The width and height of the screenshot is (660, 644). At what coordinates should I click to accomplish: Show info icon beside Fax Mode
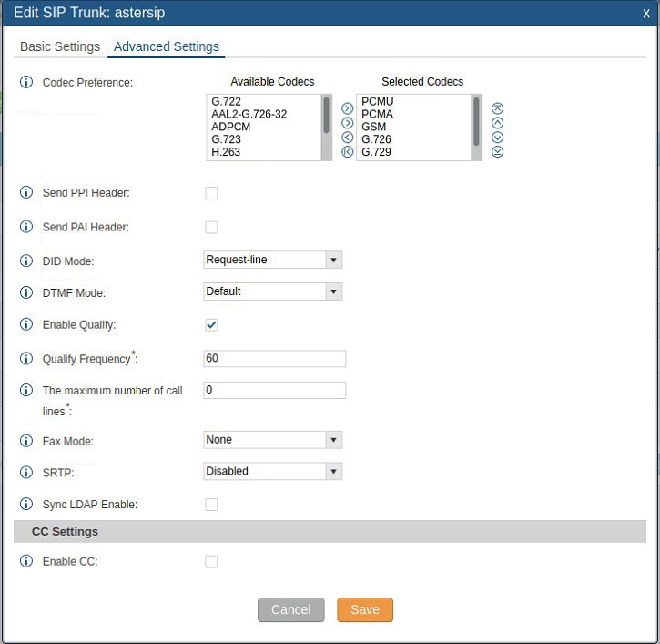click(x=26, y=441)
